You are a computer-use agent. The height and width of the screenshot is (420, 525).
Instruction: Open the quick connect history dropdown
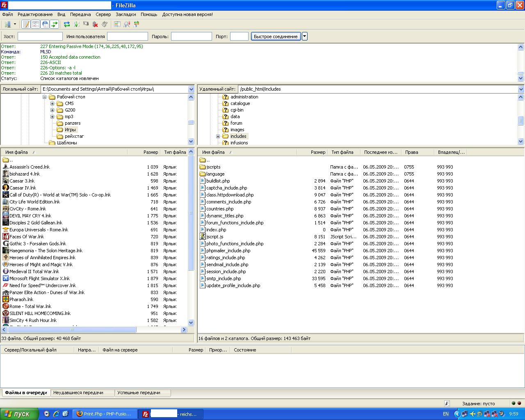pos(305,37)
